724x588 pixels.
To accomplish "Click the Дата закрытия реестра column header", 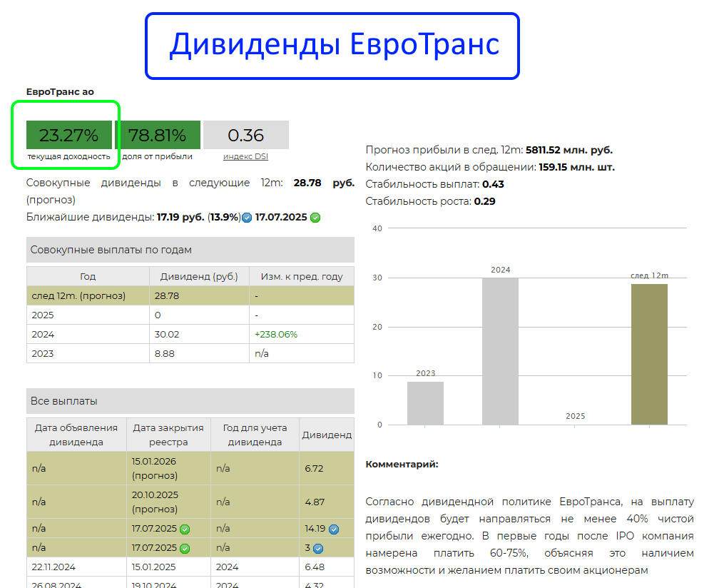I will pos(168,435).
